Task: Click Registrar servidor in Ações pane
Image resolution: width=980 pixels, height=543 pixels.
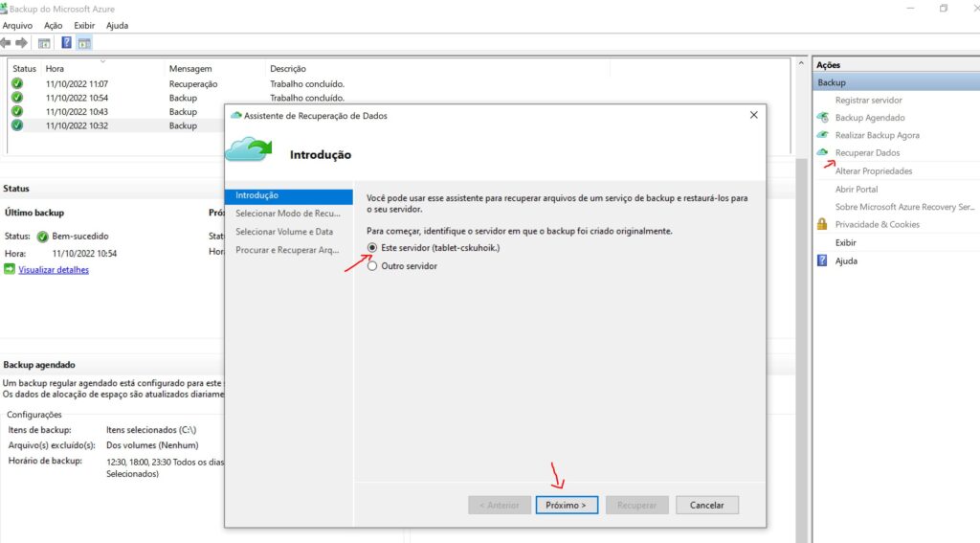Action: (x=869, y=101)
